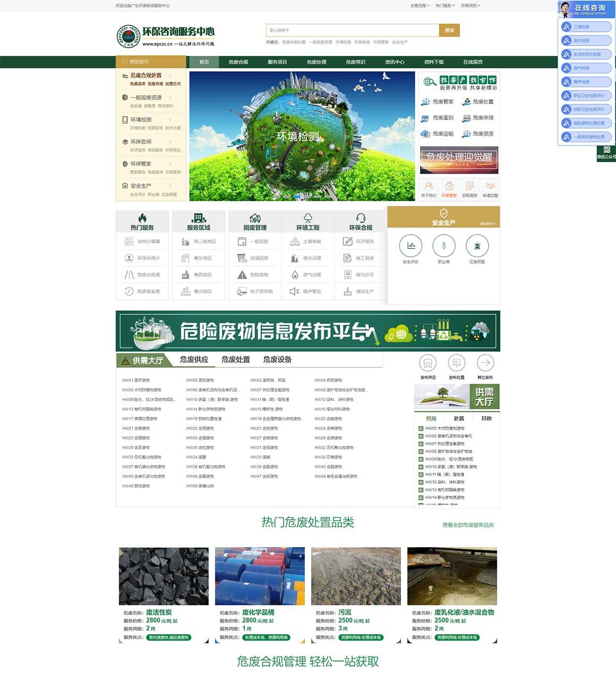This screenshot has height=674, width=616.
Task: Open the 环保须知 dropdown in top bar
Action: coord(470,6)
